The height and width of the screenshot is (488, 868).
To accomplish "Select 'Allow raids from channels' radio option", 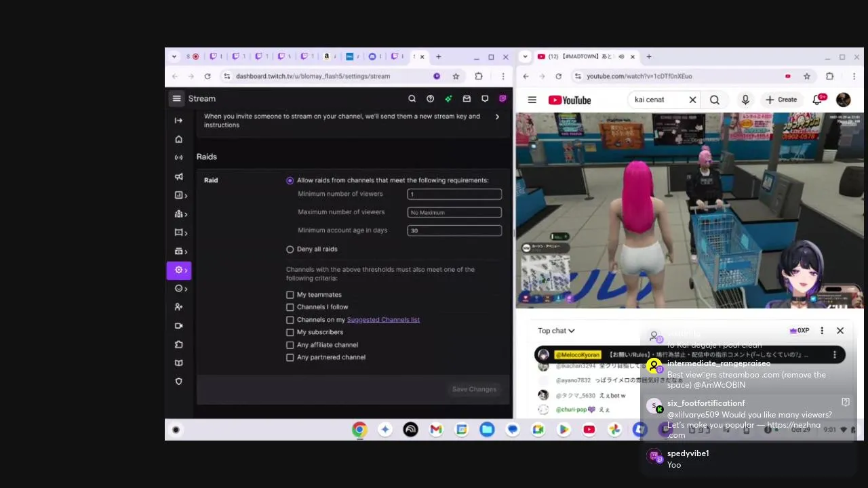I will coord(290,180).
